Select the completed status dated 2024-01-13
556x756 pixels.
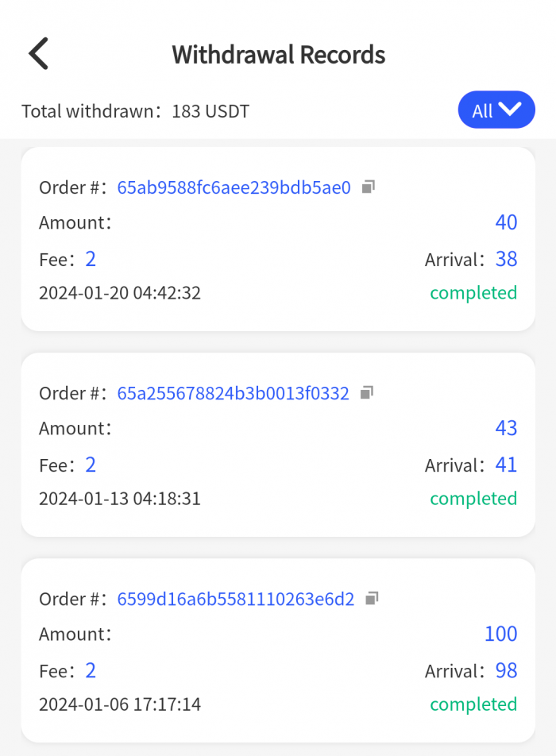tap(473, 499)
